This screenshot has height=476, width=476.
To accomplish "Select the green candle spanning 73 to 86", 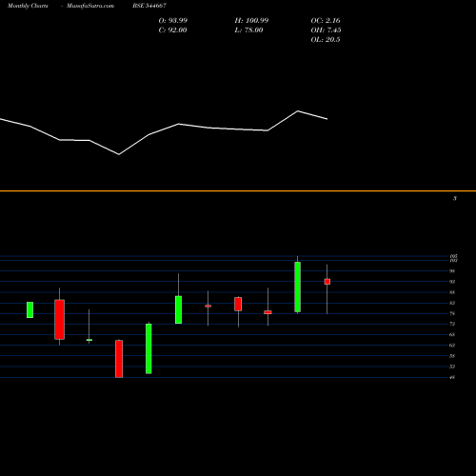I will (x=178, y=309).
